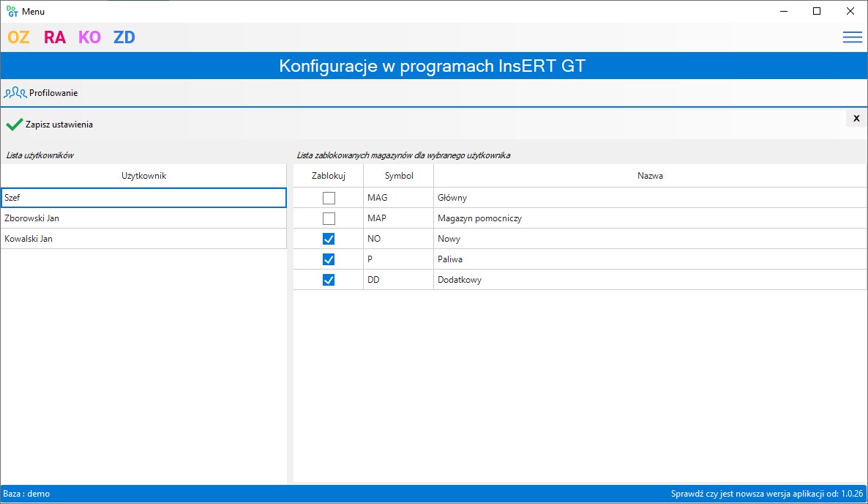Click the app logo in the title bar
This screenshot has height=504, width=868.
pos(10,11)
